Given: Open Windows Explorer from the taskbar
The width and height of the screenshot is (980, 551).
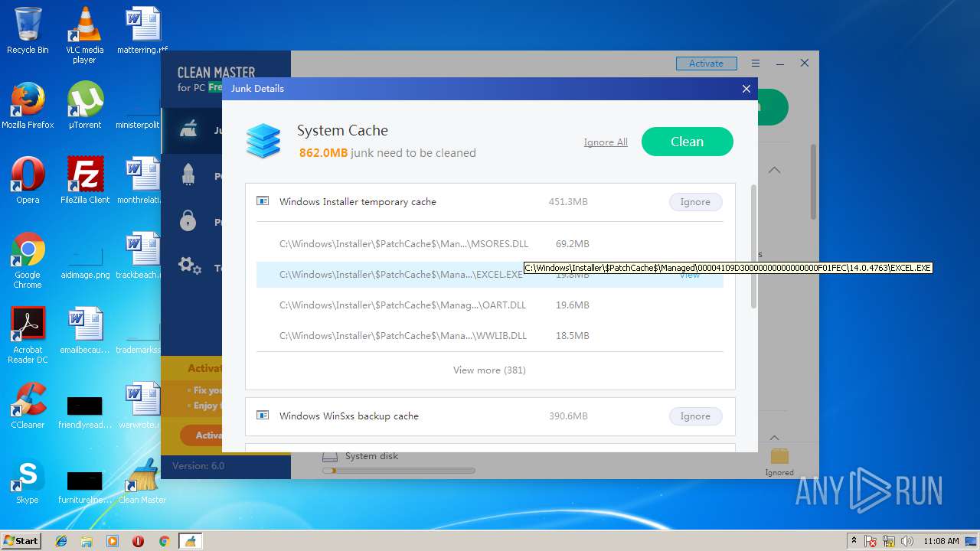Looking at the screenshot, I should [x=87, y=541].
